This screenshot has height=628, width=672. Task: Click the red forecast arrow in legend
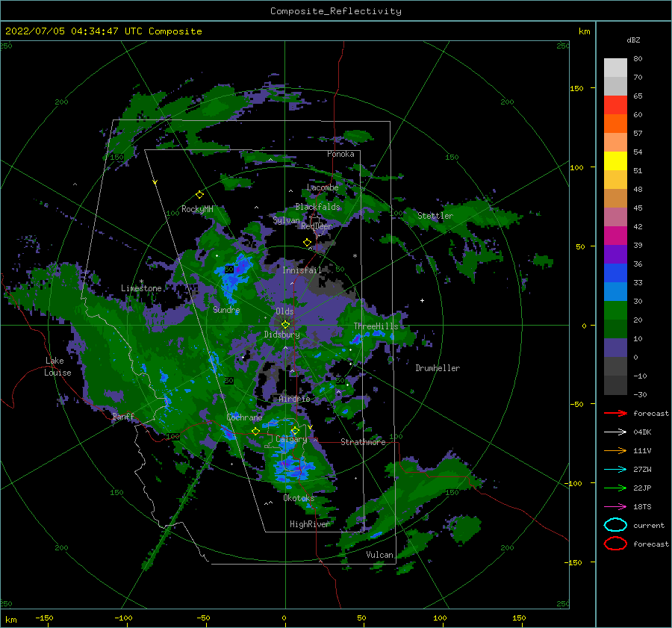coord(615,413)
